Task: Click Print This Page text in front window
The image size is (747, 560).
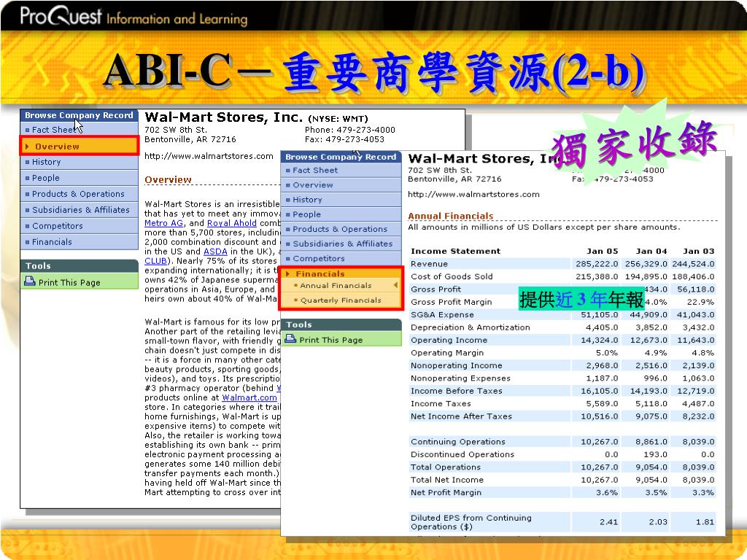Action: point(330,340)
